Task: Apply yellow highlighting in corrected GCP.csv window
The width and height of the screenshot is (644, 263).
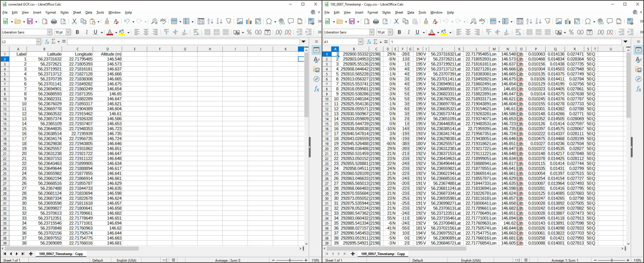Action: tap(122, 32)
